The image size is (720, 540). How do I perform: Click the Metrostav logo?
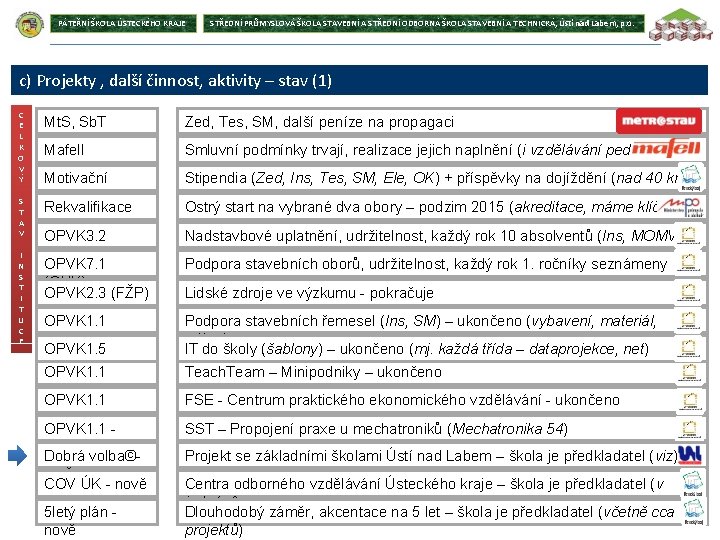[x=658, y=121]
